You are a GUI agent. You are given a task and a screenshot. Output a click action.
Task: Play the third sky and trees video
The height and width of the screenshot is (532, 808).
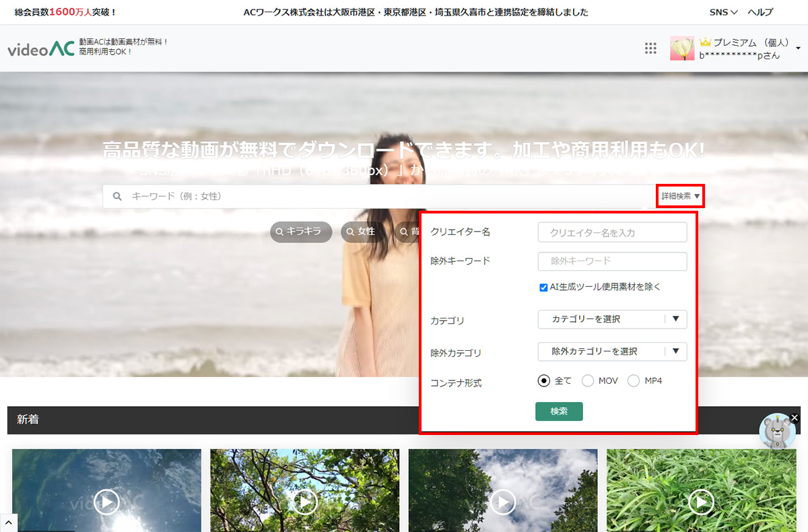point(502,502)
